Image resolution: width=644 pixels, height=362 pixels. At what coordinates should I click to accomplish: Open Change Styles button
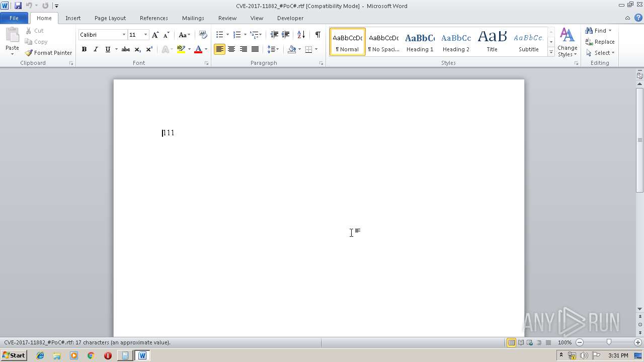(568, 42)
